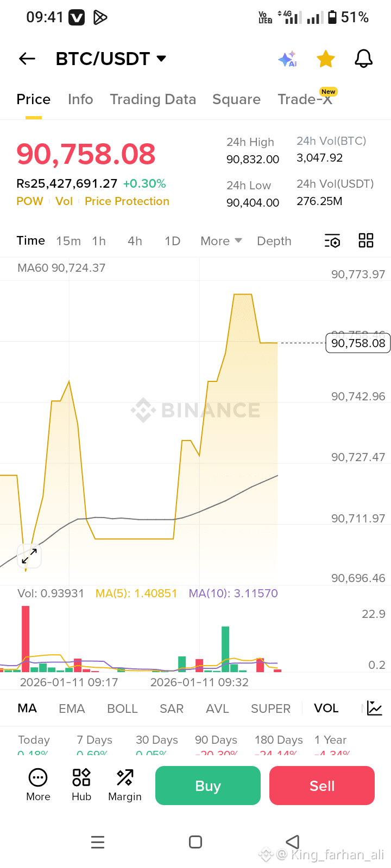Select the 15m timeframe
Image resolution: width=391 pixels, height=868 pixels.
click(68, 241)
